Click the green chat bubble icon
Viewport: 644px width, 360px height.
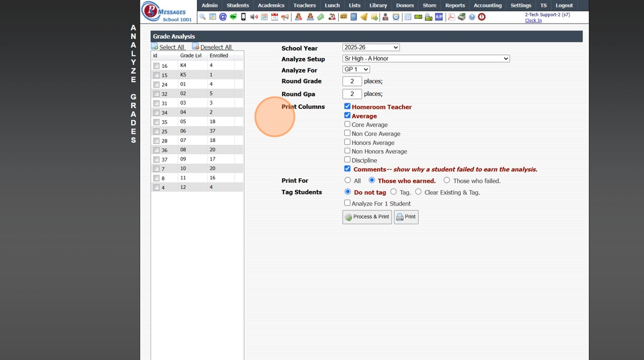[x=233, y=17]
